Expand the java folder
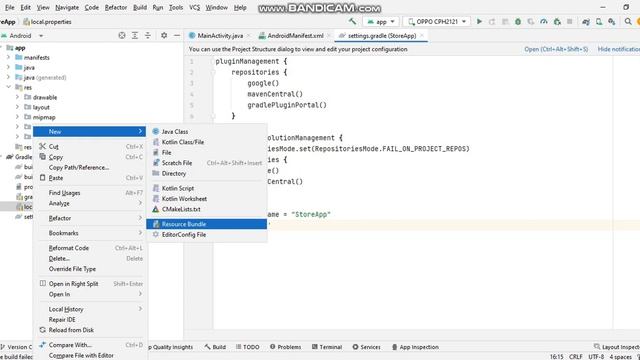Screen dimensions: 640x360 [x=9, y=67]
